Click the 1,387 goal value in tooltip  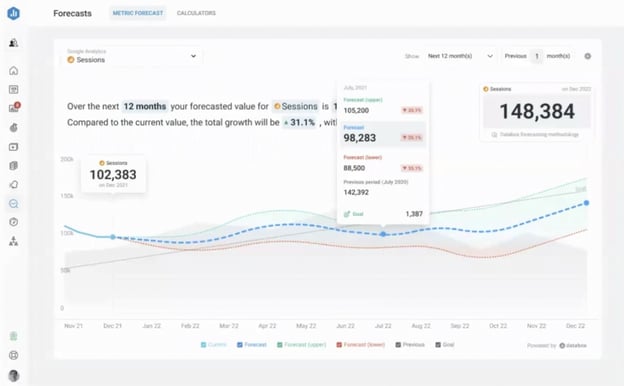tap(414, 214)
